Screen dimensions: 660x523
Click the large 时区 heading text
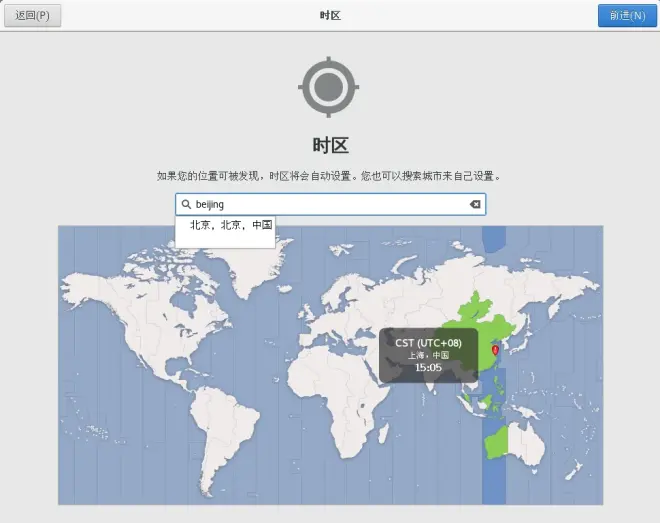(330, 145)
